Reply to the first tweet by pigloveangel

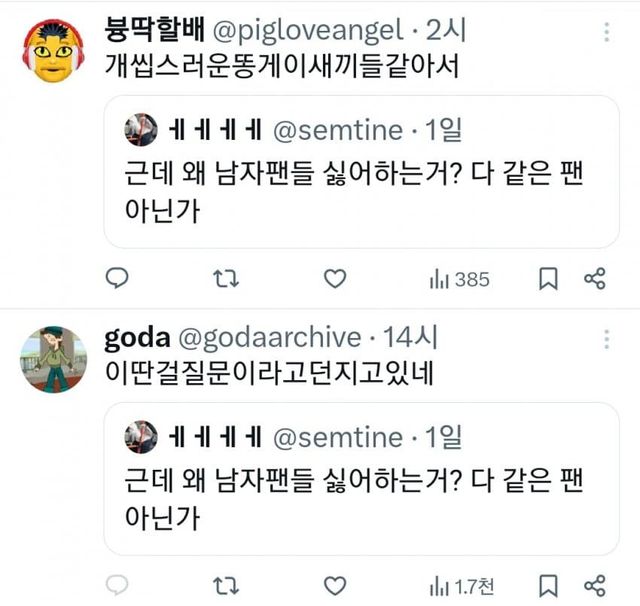(x=118, y=279)
